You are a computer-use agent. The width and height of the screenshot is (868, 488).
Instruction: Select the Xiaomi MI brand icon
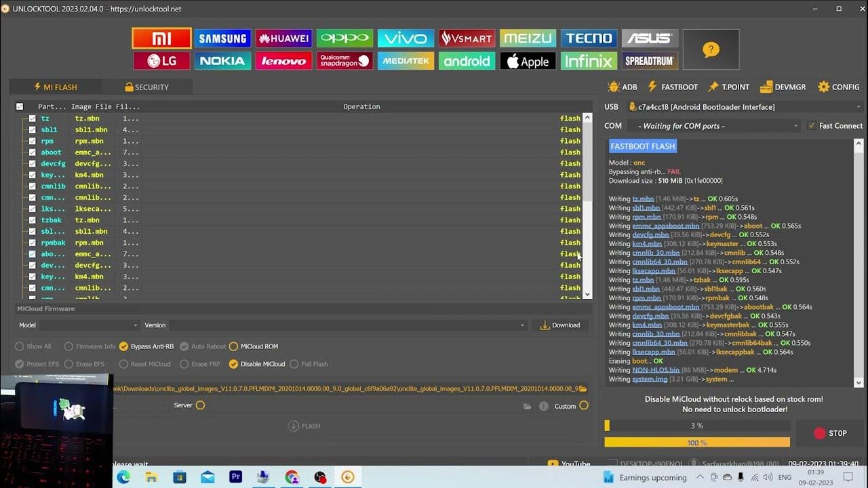(x=161, y=38)
